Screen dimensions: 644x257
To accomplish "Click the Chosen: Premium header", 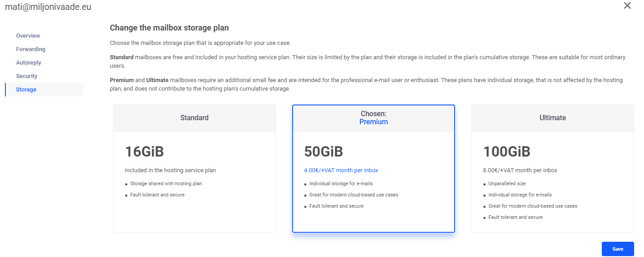I will click(373, 118).
